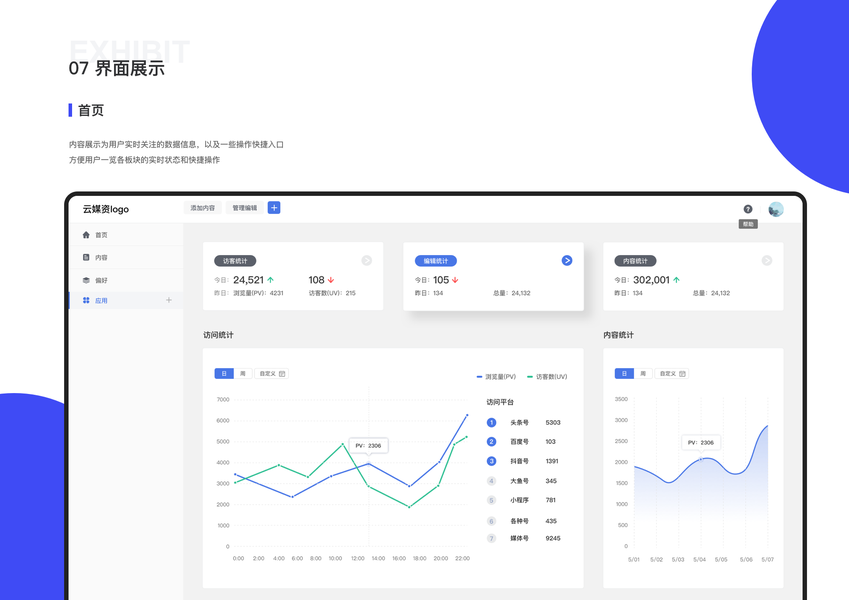Click the 百度号 platform name
The width and height of the screenshot is (849, 600).
pos(519,442)
